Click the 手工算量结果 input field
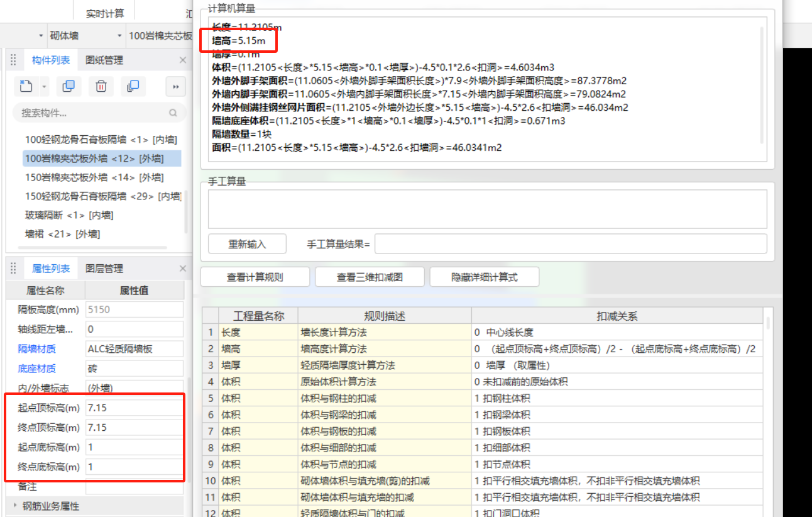The width and height of the screenshot is (812, 517). pyautogui.click(x=571, y=244)
